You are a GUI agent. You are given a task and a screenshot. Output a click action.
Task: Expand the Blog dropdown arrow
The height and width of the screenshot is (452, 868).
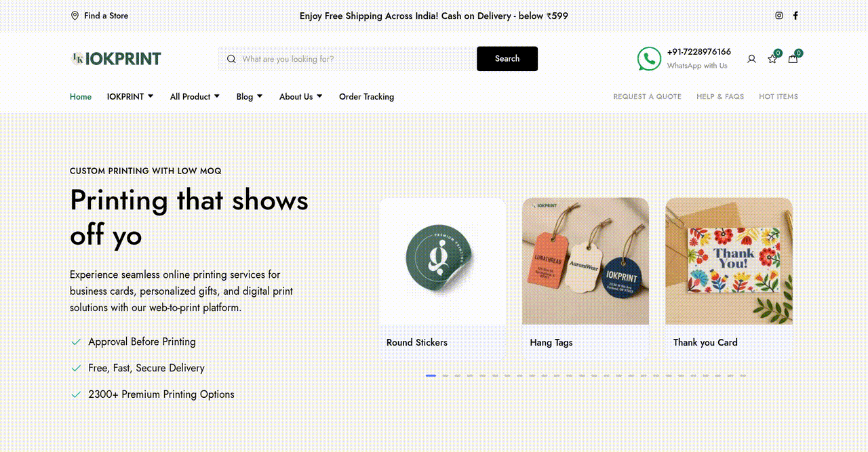tap(260, 96)
